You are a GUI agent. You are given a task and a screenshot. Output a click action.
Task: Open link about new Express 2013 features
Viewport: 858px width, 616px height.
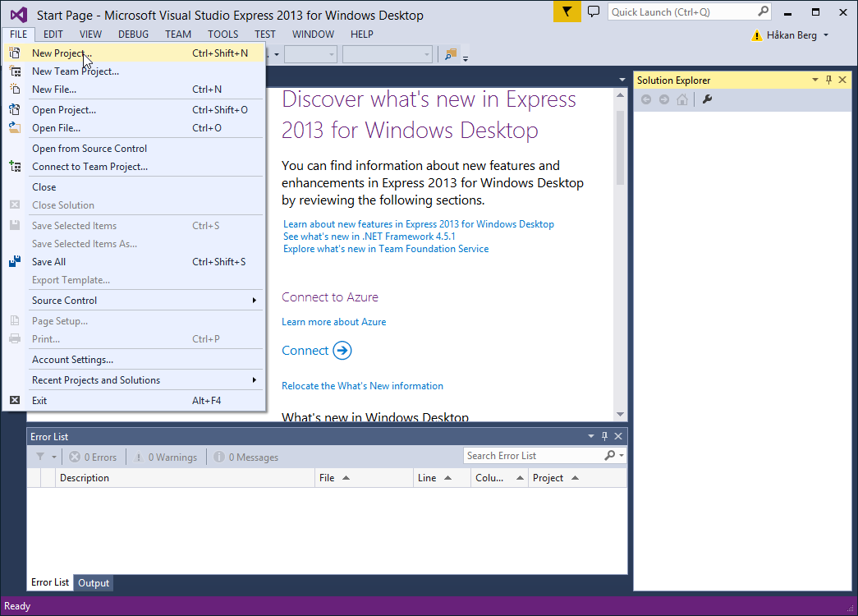(x=419, y=224)
